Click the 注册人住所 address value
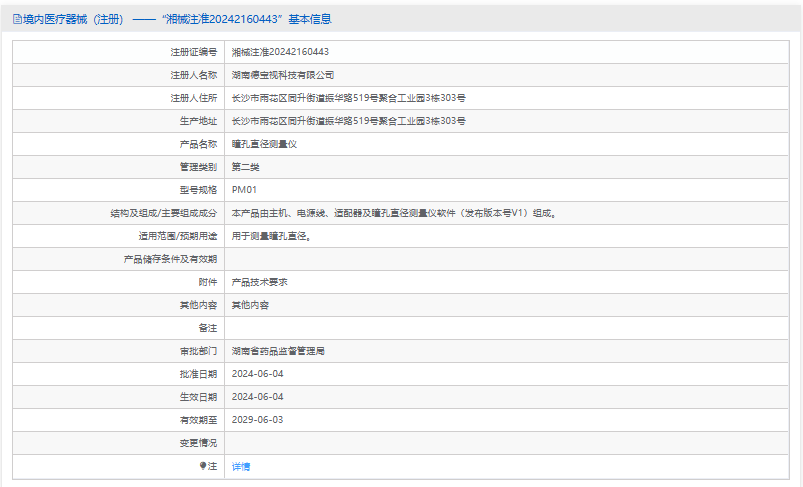 click(x=348, y=98)
